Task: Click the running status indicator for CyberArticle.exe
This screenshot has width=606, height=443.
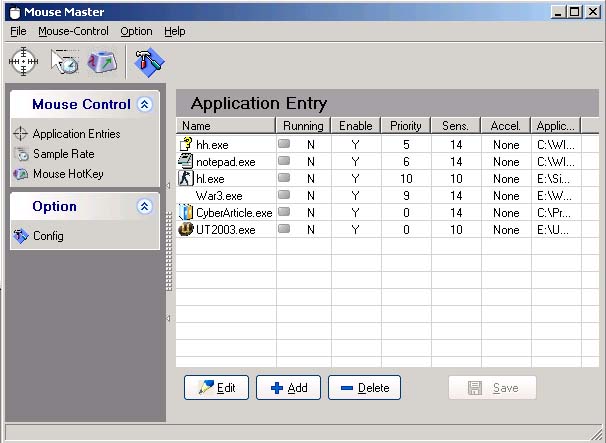Action: (284, 211)
